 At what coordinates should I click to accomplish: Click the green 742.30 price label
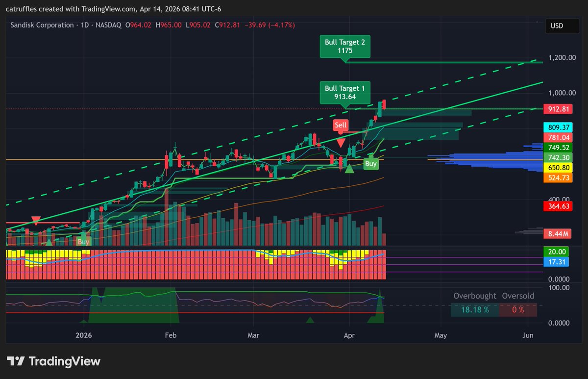tap(559, 157)
